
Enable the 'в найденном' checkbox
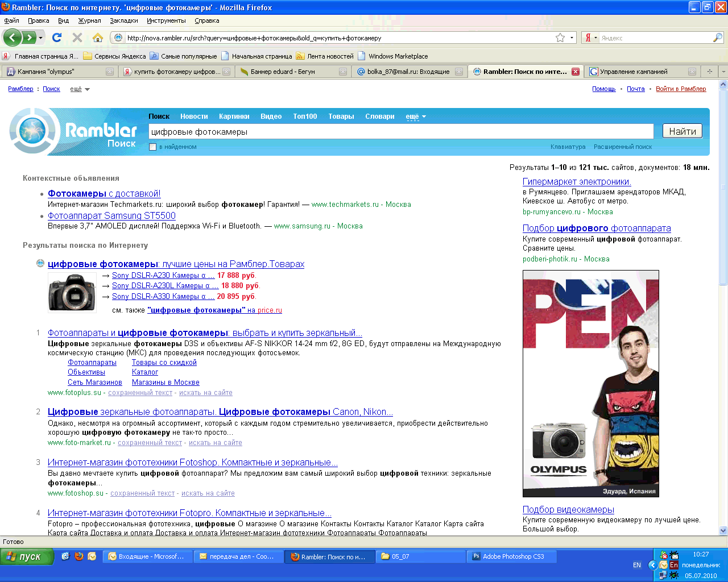point(152,147)
